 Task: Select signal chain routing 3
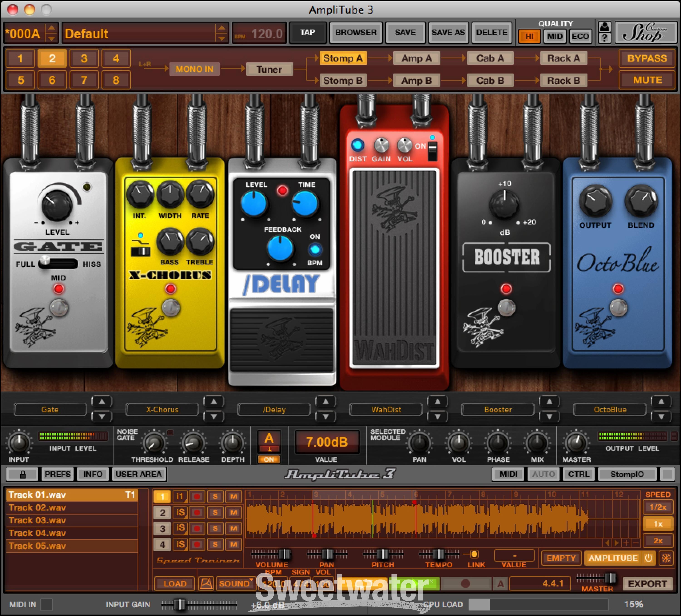point(84,58)
